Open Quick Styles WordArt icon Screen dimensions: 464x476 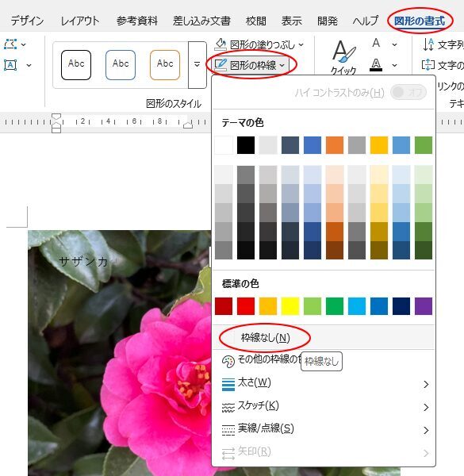[x=343, y=52]
